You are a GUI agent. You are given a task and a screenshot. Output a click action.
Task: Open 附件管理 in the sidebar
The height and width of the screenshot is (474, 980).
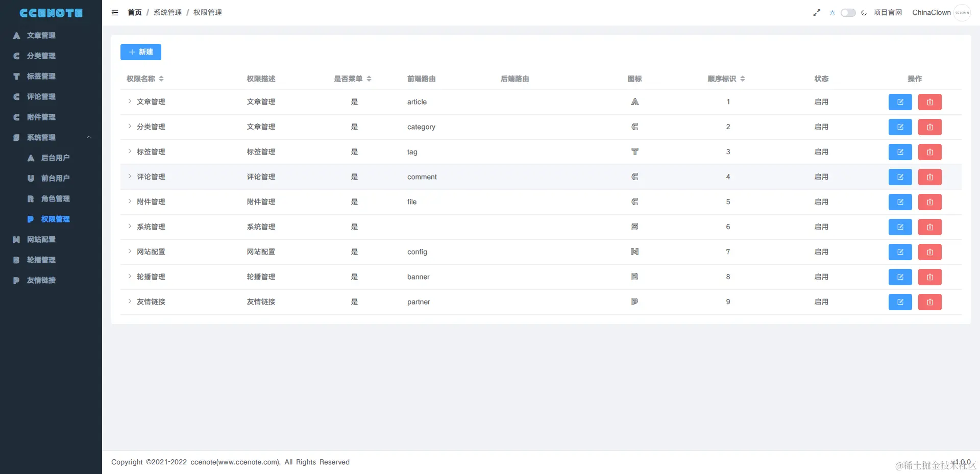51,117
